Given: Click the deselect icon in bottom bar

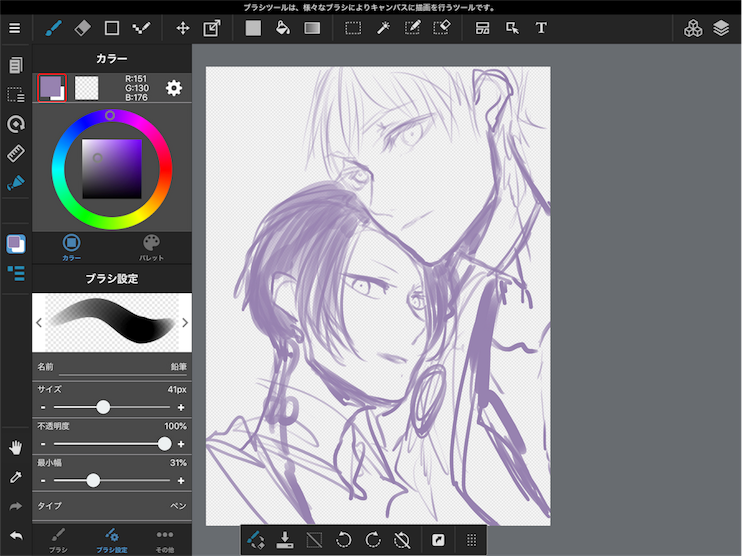Looking at the screenshot, I should tap(314, 540).
